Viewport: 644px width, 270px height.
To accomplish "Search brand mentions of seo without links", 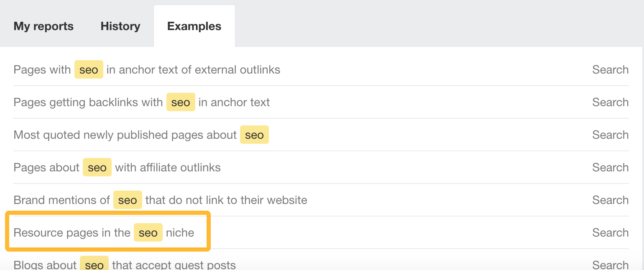I will (610, 200).
